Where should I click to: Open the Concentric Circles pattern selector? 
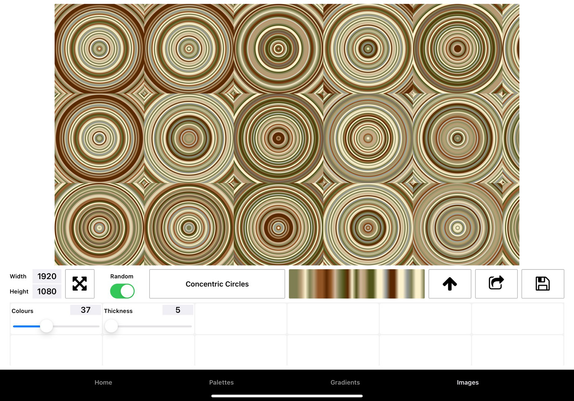coord(217,284)
